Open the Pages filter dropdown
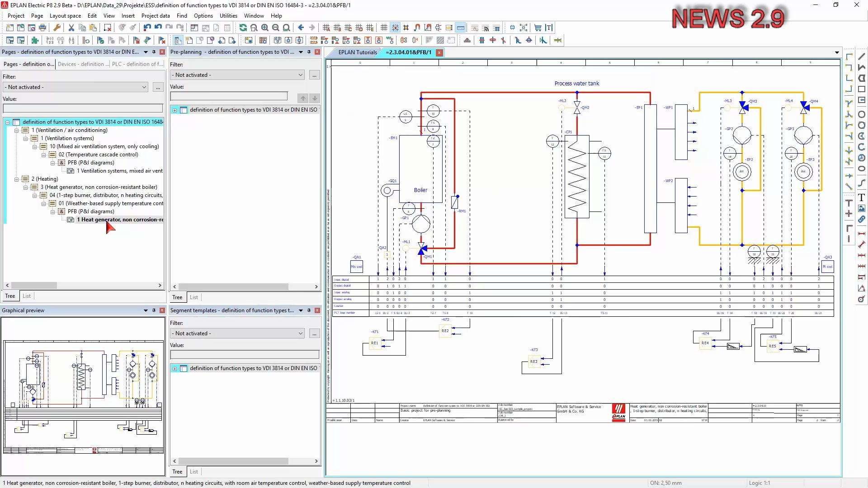This screenshot has height=488, width=868. 144,87
